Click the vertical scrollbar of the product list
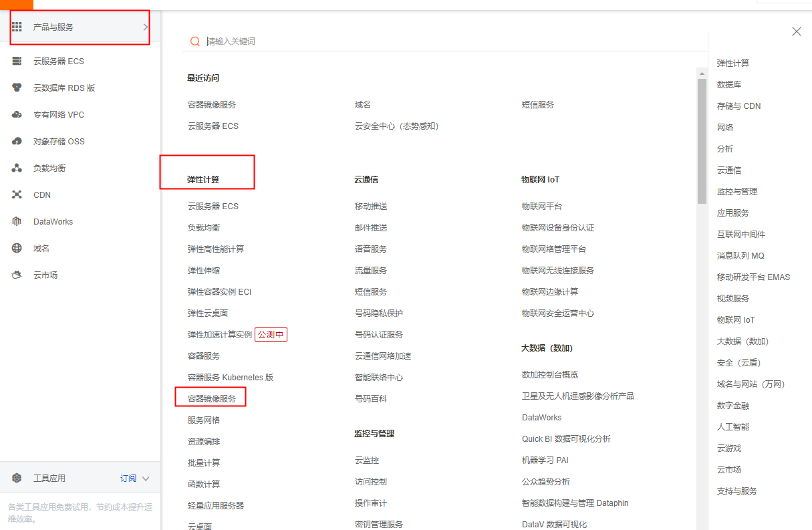The image size is (812, 530). 702,141
